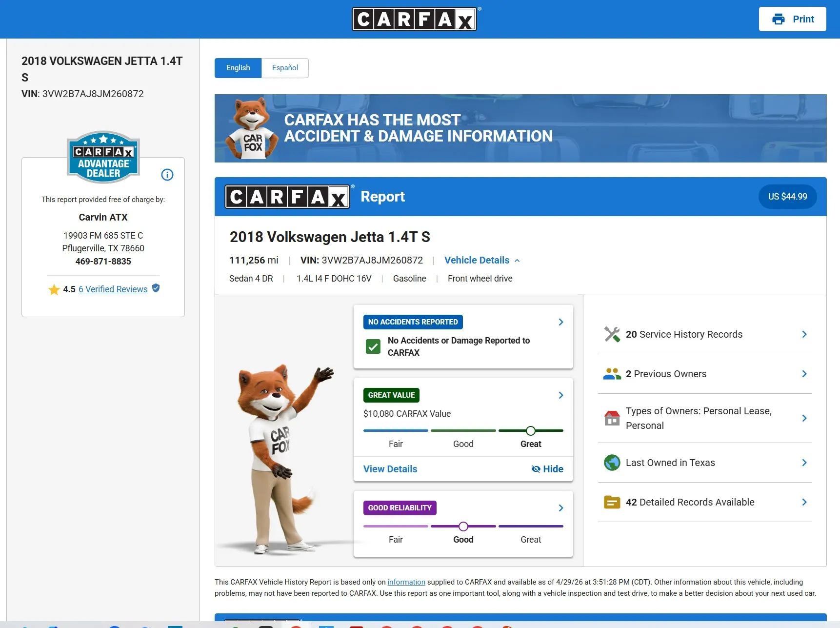Open the Service History Records row chevron
The height and width of the screenshot is (628, 840).
tap(804, 334)
